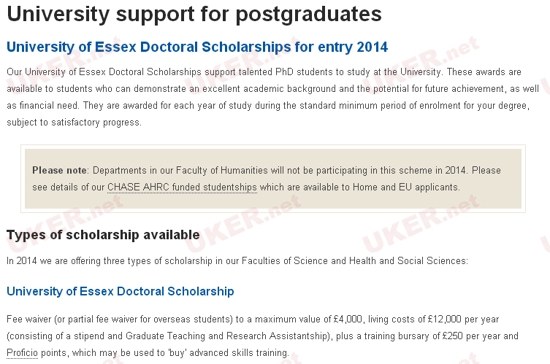Image resolution: width=550 pixels, height=364 pixels.
Task: Click the Doctoral Scholarships for entry 2014 heading
Action: [197, 47]
